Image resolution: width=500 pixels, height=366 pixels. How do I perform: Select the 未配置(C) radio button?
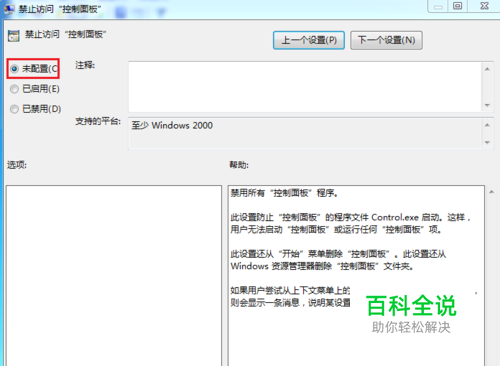click(x=14, y=69)
